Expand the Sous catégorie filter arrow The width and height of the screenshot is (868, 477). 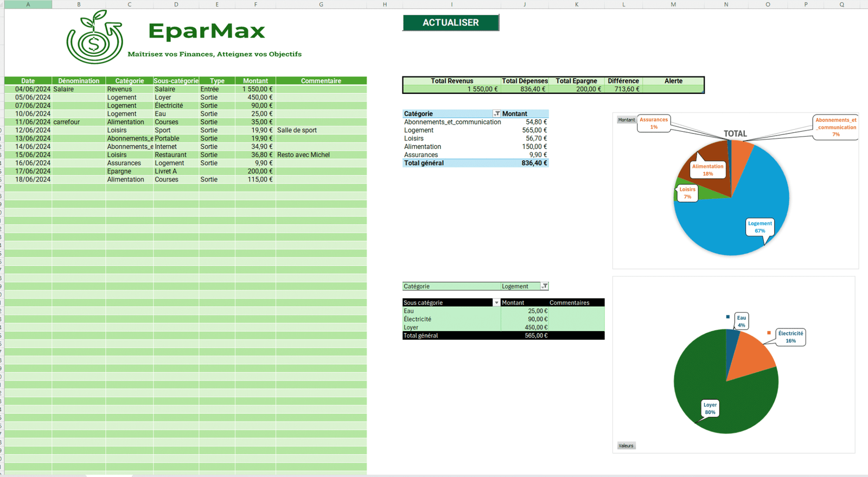point(496,303)
